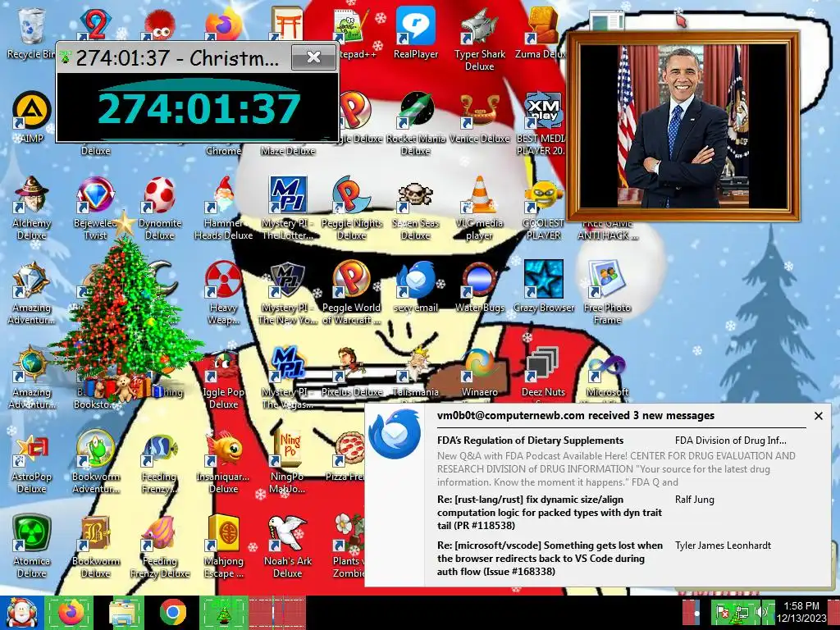The width and height of the screenshot is (840, 630).
Task: Launch AIMP from the desktop
Action: pyautogui.click(x=32, y=116)
